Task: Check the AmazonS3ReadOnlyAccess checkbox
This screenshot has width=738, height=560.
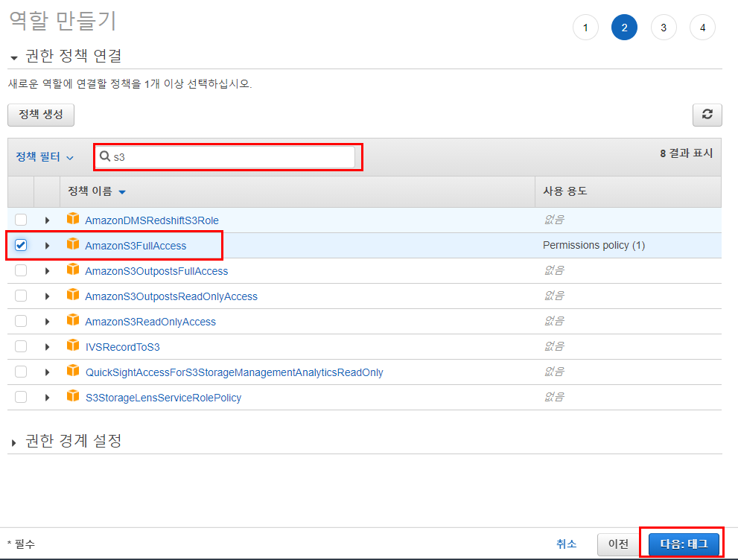Action: pyautogui.click(x=21, y=322)
